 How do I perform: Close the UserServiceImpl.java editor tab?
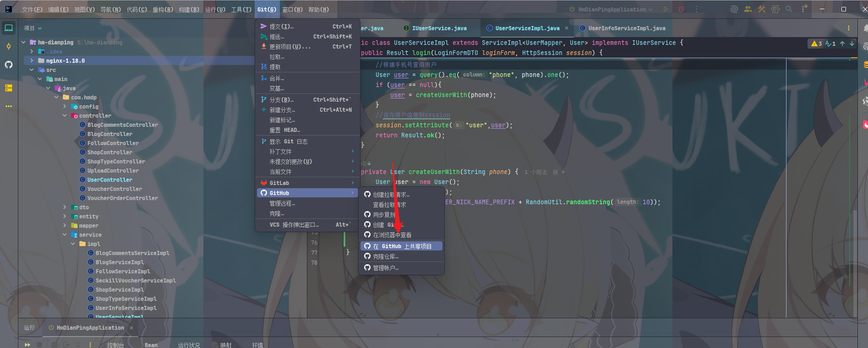(567, 28)
